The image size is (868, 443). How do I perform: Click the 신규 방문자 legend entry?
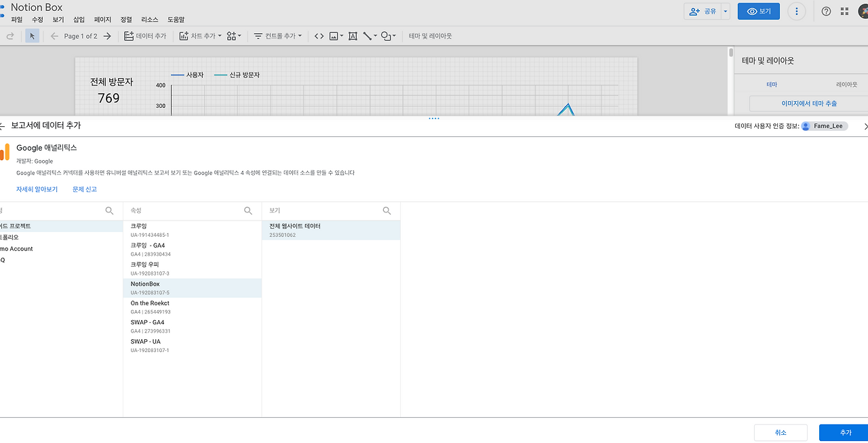[x=237, y=75]
